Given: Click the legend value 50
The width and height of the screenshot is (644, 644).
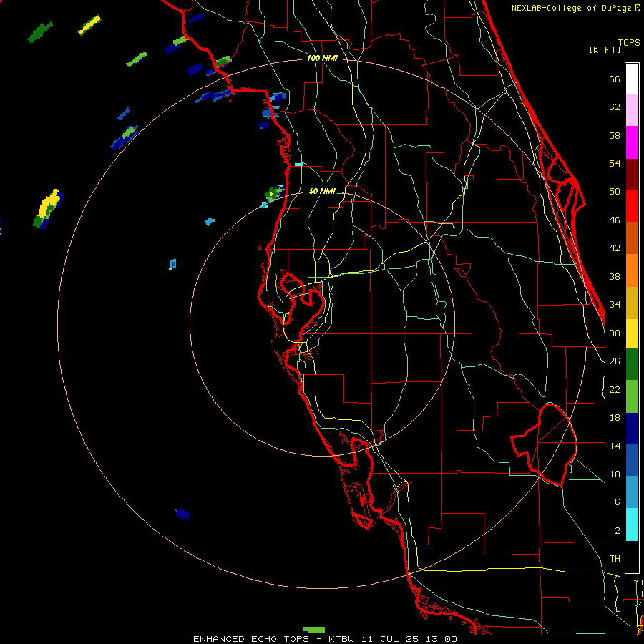Looking at the screenshot, I should [x=615, y=192].
